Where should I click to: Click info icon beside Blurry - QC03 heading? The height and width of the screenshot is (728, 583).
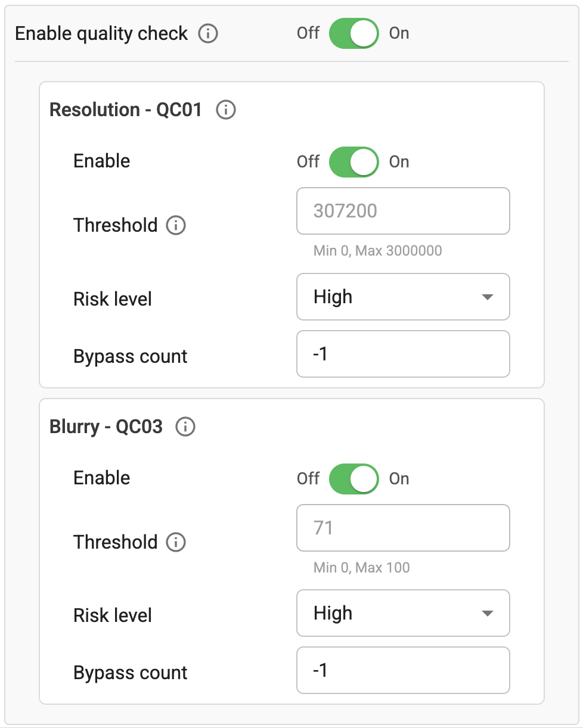(x=186, y=427)
